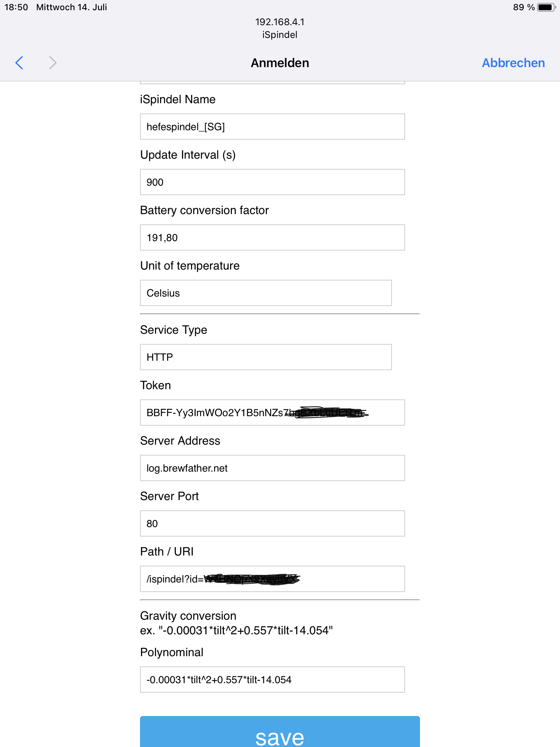The image size is (560, 747).
Task: Edit the Path / URI field
Action: (272, 579)
